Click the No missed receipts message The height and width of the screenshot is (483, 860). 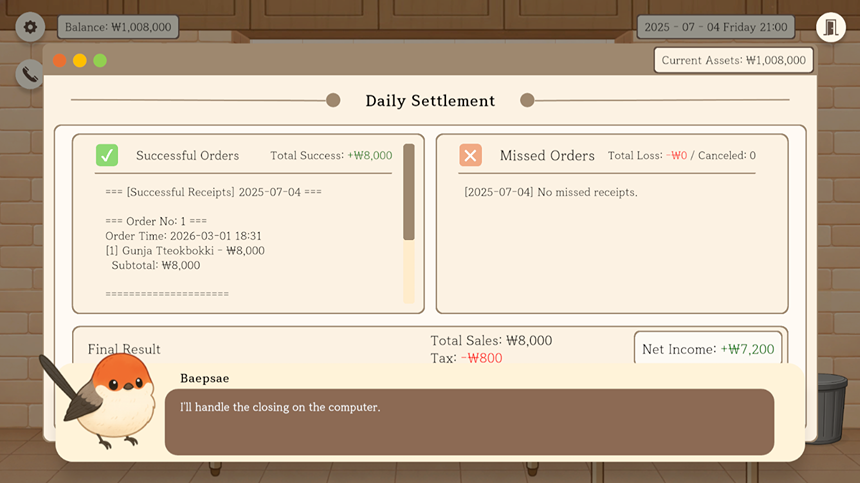tap(550, 192)
